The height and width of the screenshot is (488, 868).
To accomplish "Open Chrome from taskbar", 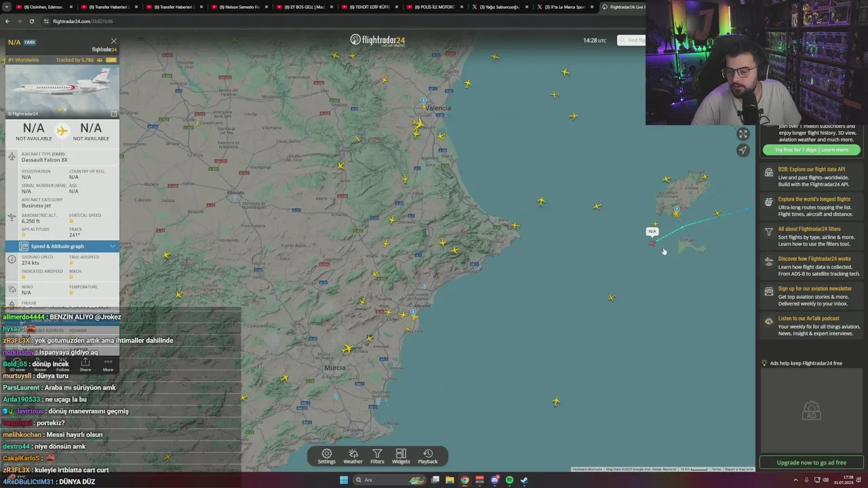I will (x=465, y=480).
